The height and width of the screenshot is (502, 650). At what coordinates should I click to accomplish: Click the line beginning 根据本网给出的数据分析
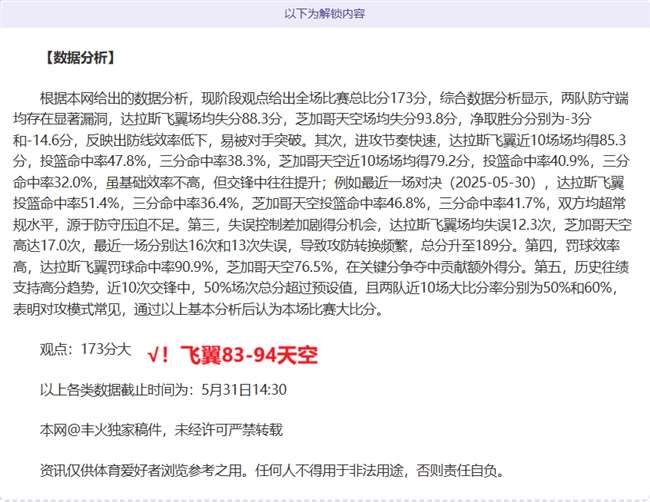point(335,98)
